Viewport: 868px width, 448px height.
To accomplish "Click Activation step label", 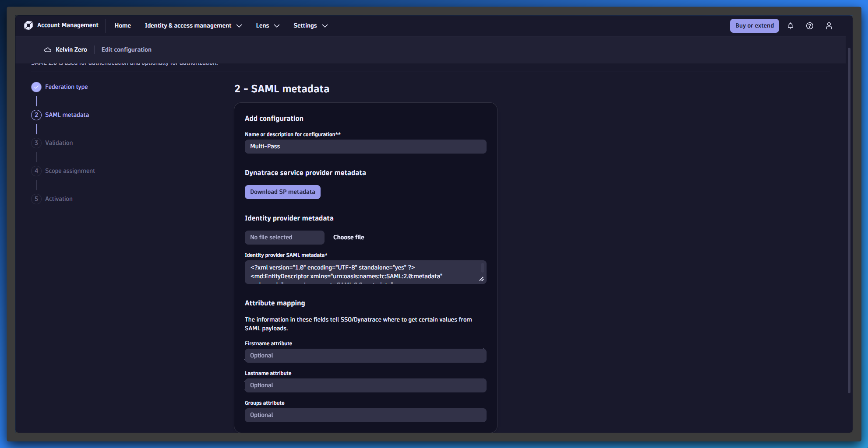I will (59, 199).
